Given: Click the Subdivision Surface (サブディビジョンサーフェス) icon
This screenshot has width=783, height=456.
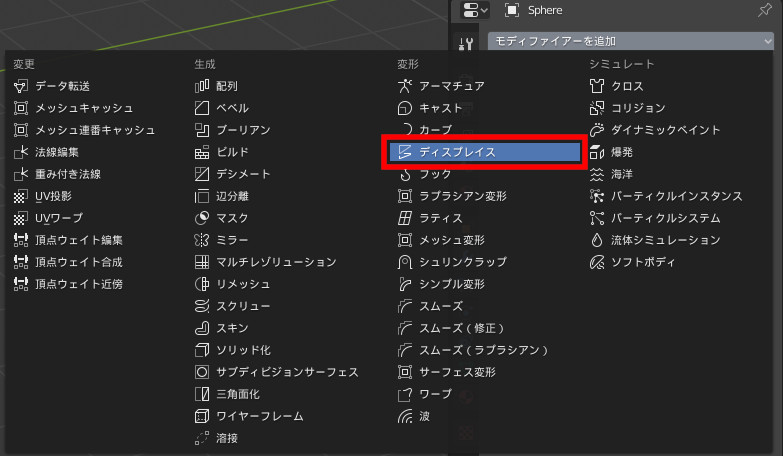Looking at the screenshot, I should coord(202,372).
